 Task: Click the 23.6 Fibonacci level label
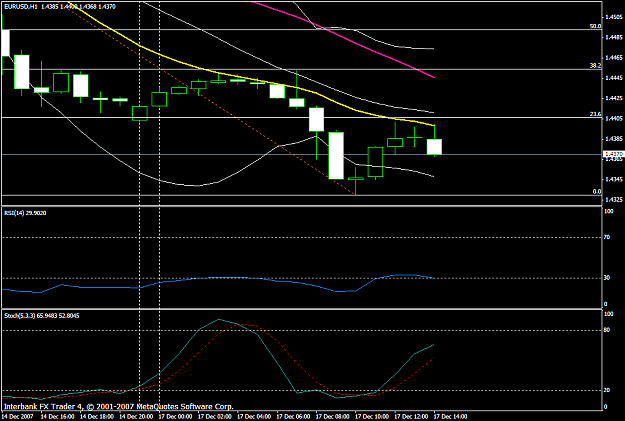tap(596, 114)
